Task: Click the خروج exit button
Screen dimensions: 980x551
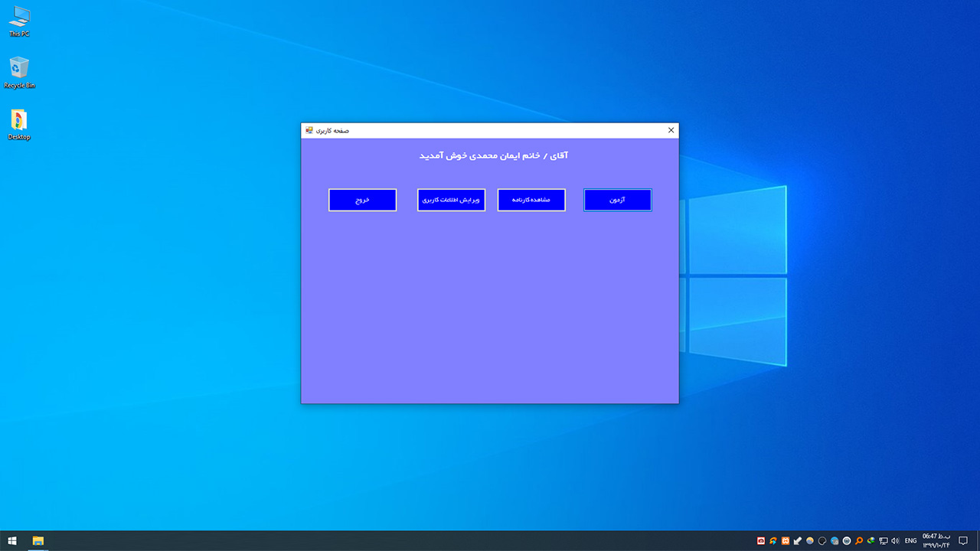Action: [362, 200]
